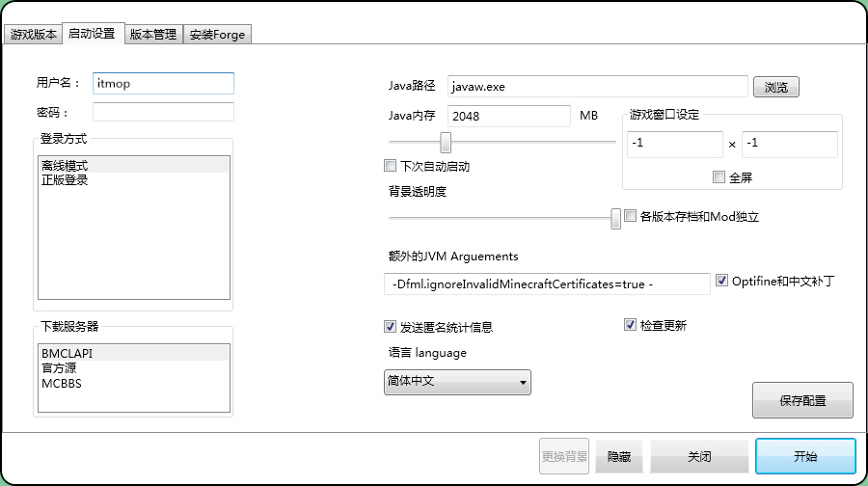Choose 官方源 download server
Screen dimensions: 868x486
click(x=60, y=368)
